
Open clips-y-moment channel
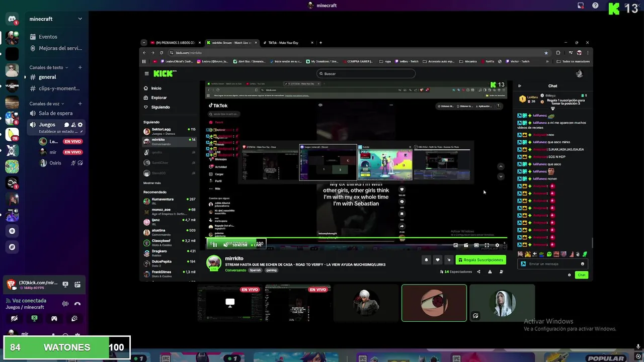[55, 88]
